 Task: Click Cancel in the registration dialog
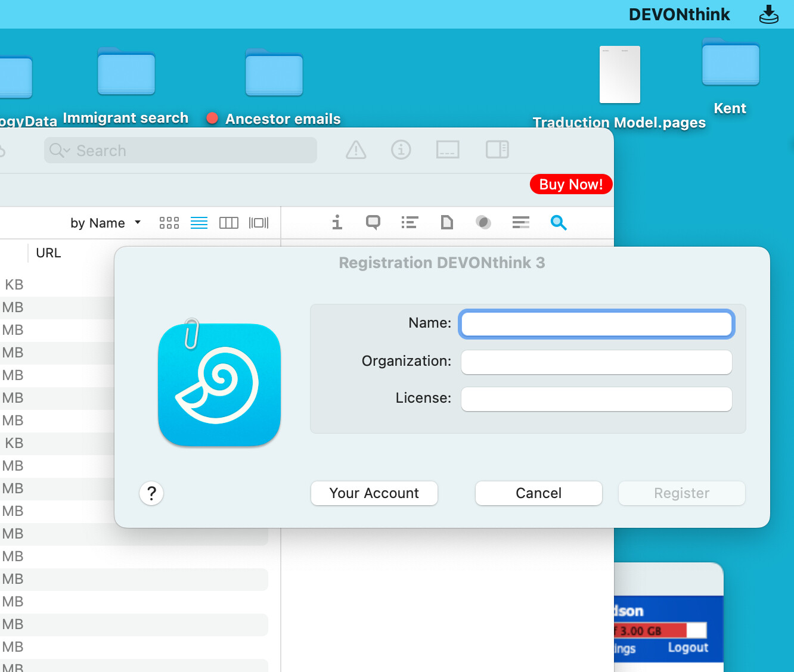point(539,493)
